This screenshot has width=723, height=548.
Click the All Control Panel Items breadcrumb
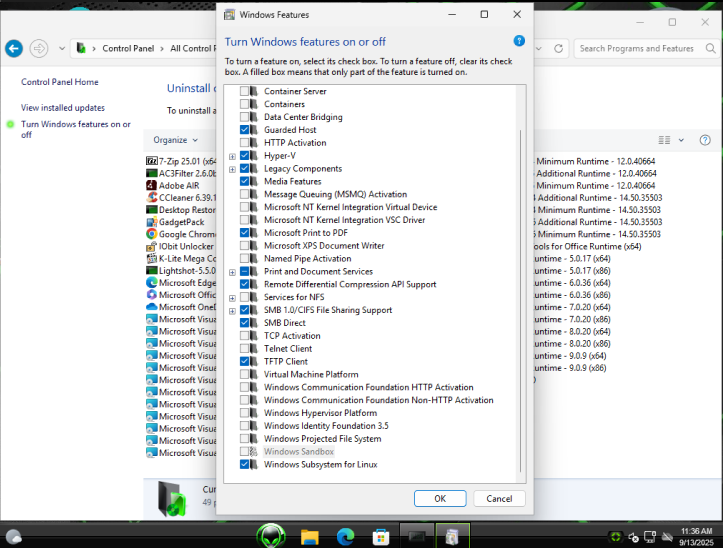(x=193, y=48)
